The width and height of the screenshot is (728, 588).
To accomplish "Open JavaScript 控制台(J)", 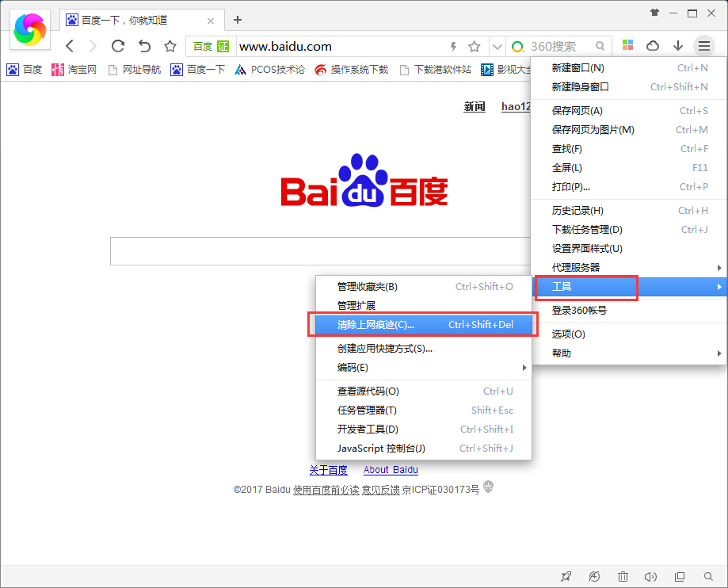I will (x=424, y=449).
